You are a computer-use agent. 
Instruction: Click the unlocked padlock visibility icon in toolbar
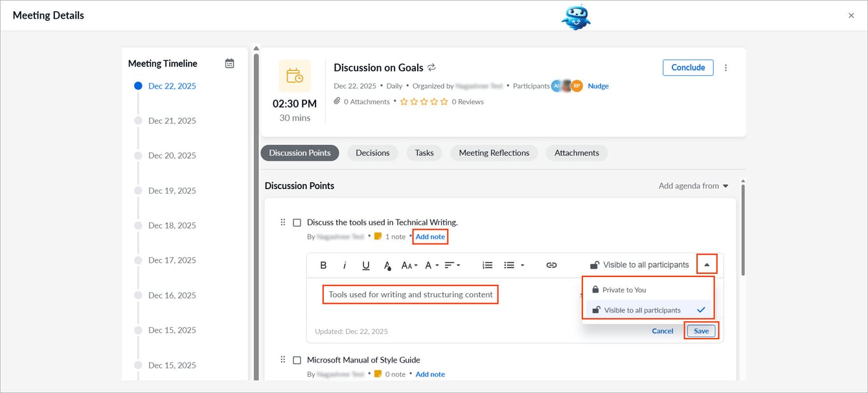pos(595,265)
